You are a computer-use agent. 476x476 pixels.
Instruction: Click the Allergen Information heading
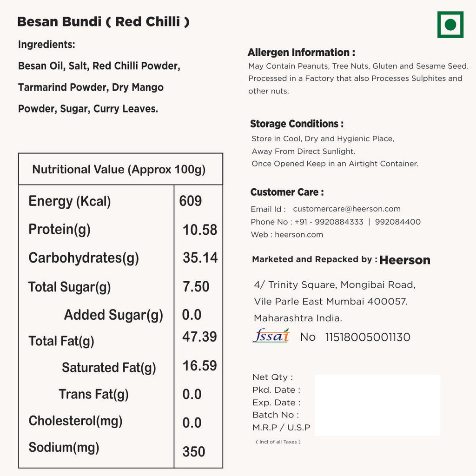301,53
